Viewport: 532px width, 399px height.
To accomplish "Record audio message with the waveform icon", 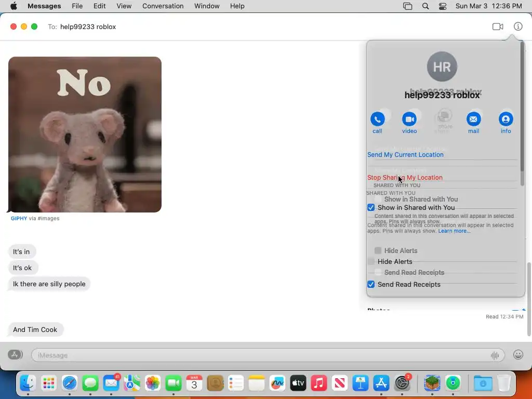I will 495,355.
